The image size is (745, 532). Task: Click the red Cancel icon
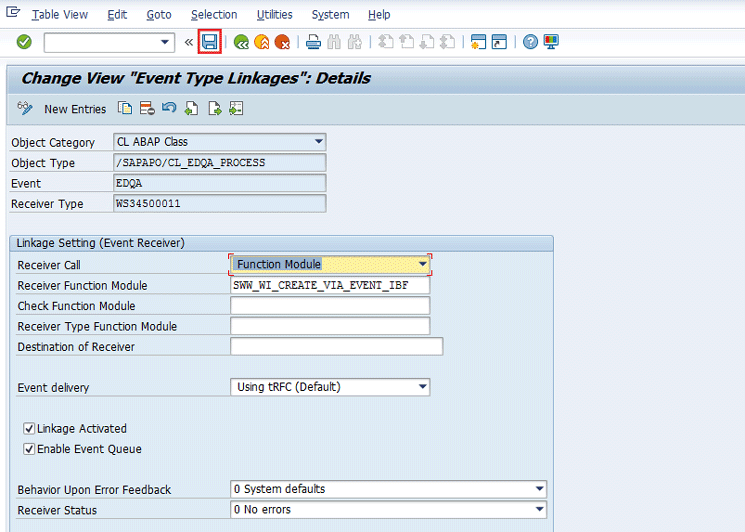pyautogui.click(x=283, y=42)
